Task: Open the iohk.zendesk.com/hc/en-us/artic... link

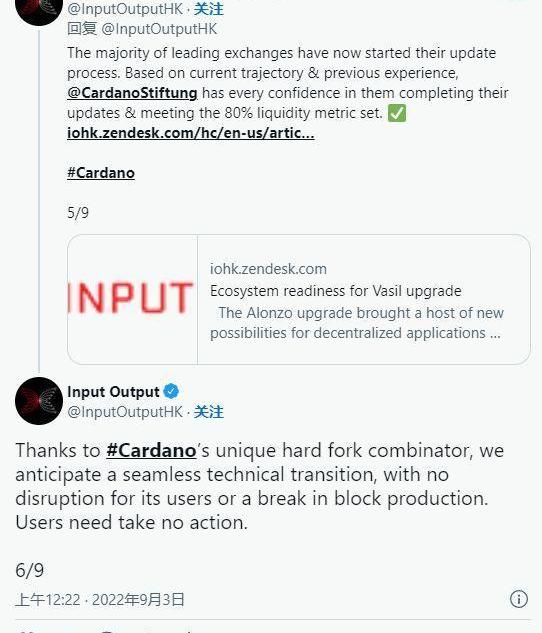Action: (x=190, y=133)
